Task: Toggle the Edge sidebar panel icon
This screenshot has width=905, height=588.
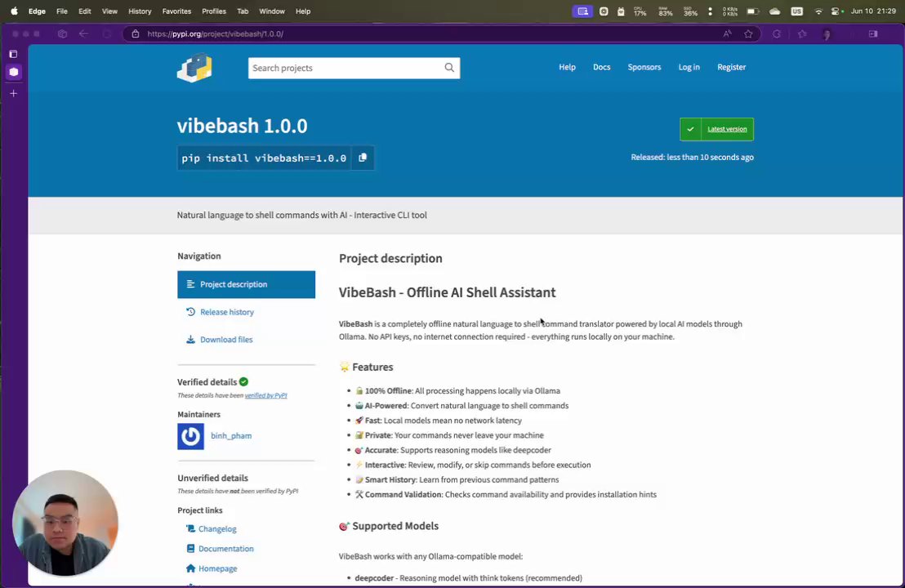Action: pyautogui.click(x=873, y=33)
